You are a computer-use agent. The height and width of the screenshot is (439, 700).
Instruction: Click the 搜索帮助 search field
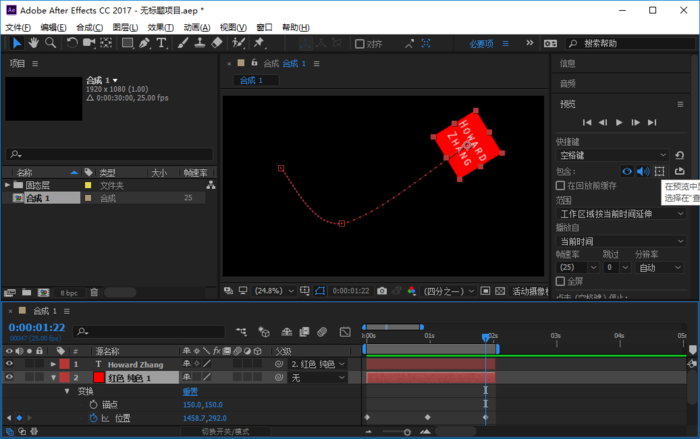629,43
